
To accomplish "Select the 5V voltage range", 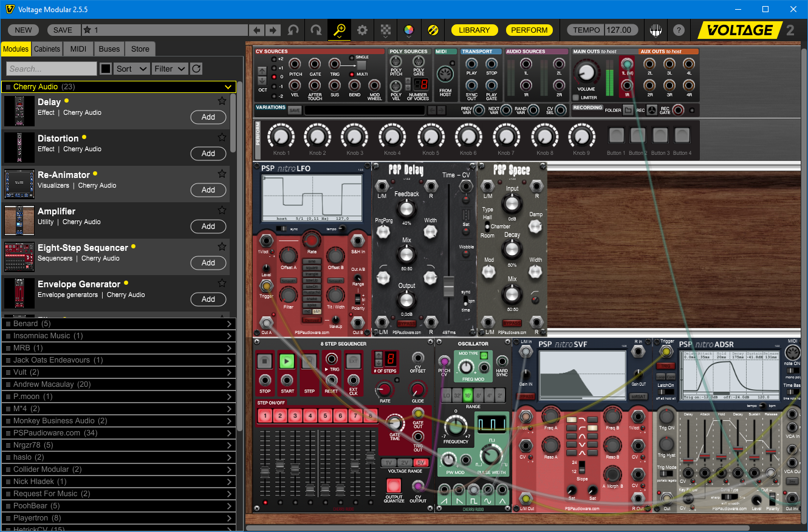I will click(x=421, y=462).
